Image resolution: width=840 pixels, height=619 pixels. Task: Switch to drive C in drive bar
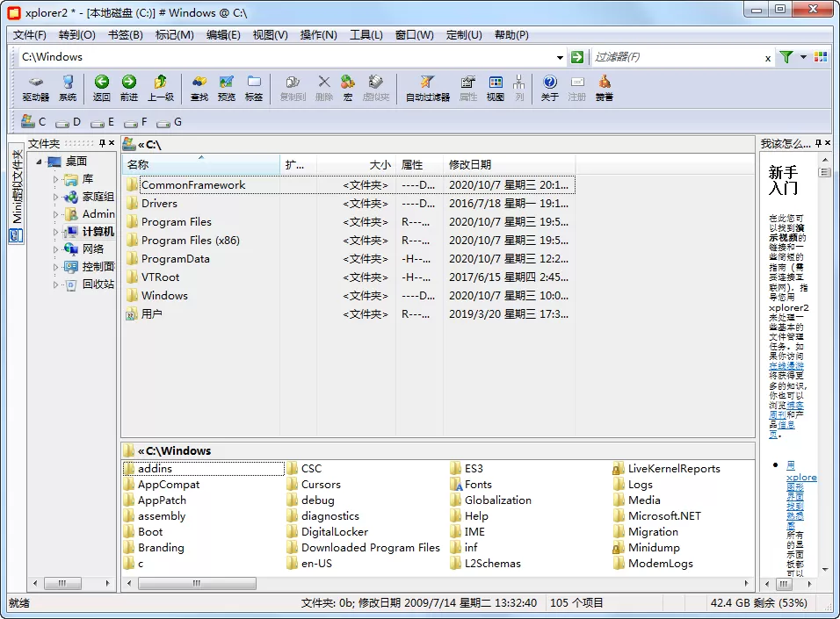pyautogui.click(x=33, y=122)
